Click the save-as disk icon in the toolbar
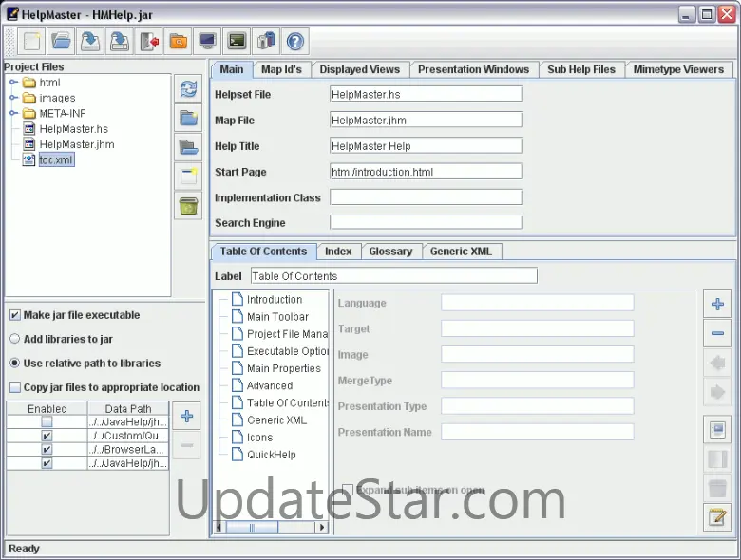The image size is (741, 560). tap(120, 41)
